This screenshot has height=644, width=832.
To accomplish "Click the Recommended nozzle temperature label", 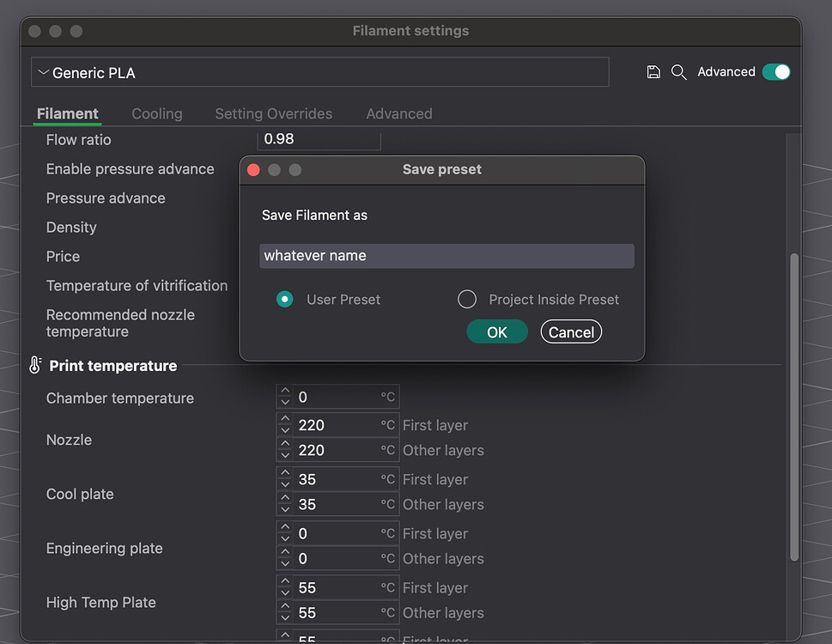I will pyautogui.click(x=120, y=323).
